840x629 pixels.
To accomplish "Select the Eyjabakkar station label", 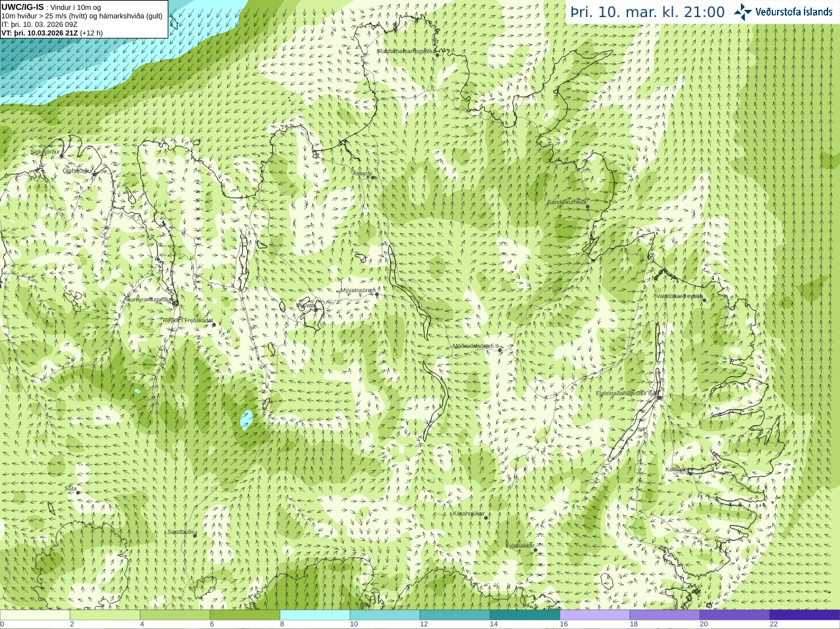I will point(520,546).
